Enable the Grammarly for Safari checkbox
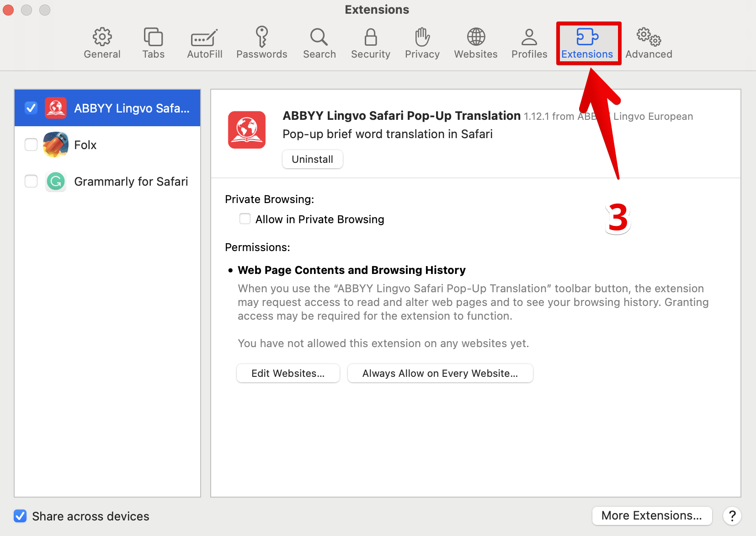The image size is (756, 536). tap(31, 181)
